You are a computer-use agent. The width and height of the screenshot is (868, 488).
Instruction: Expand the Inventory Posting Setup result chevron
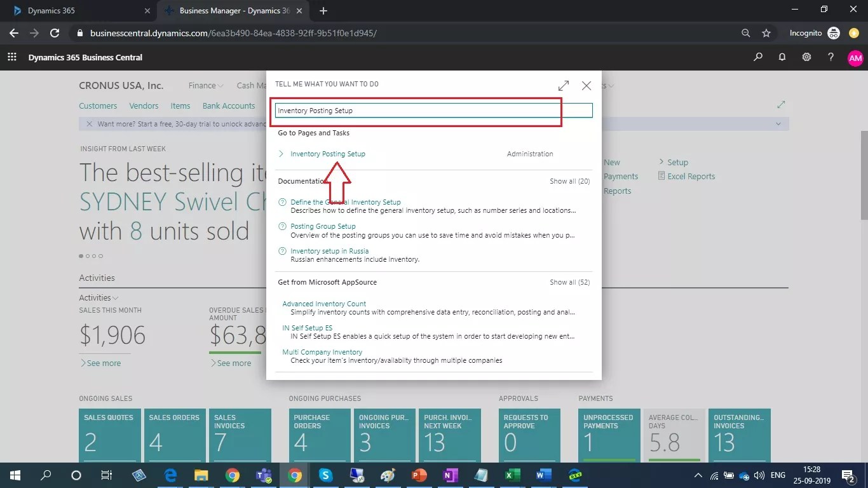pos(281,153)
